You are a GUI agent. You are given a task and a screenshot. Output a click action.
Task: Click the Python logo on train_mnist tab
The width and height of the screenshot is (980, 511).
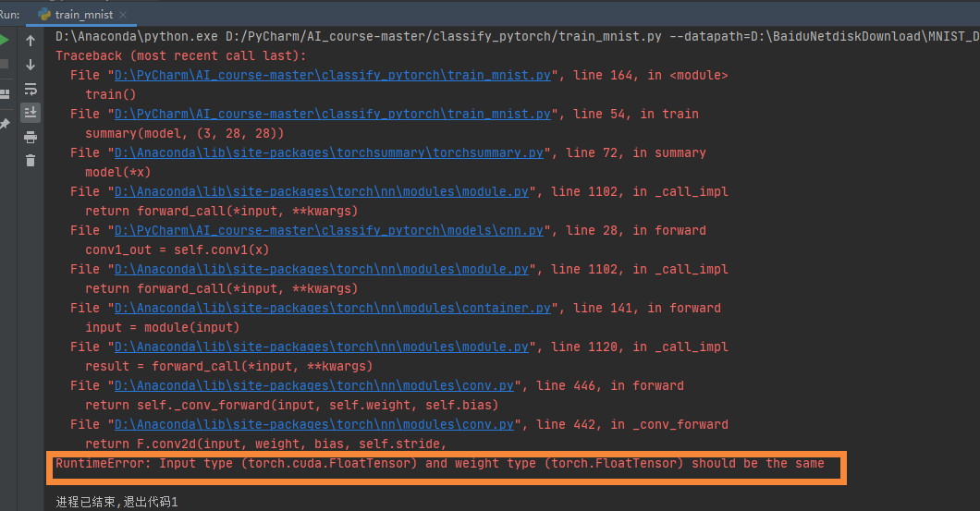click(44, 15)
